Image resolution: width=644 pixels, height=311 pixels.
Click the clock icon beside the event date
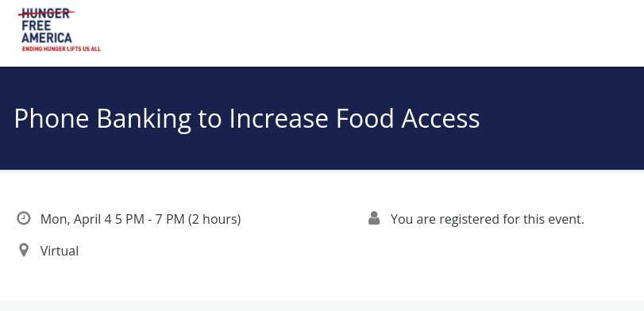point(23,218)
